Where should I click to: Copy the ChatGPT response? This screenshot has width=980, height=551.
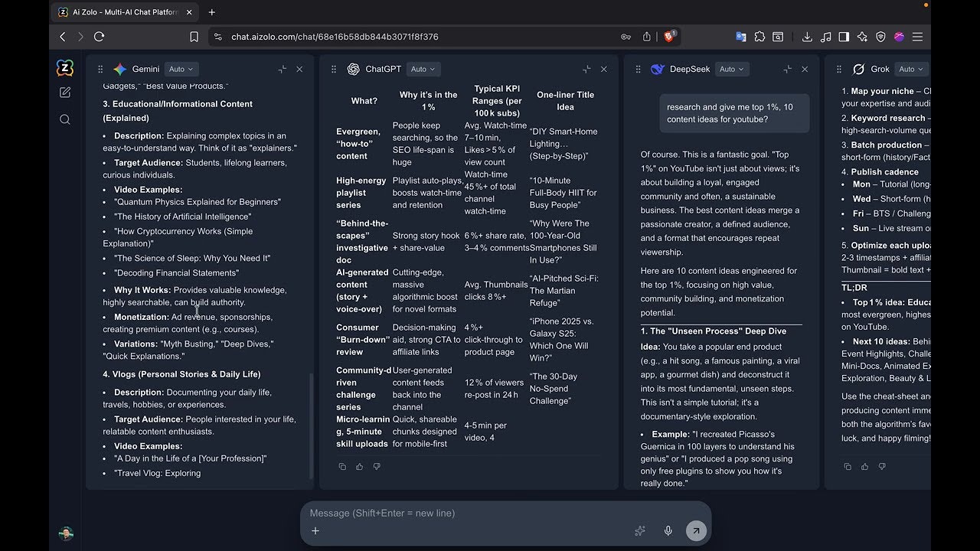click(x=342, y=466)
